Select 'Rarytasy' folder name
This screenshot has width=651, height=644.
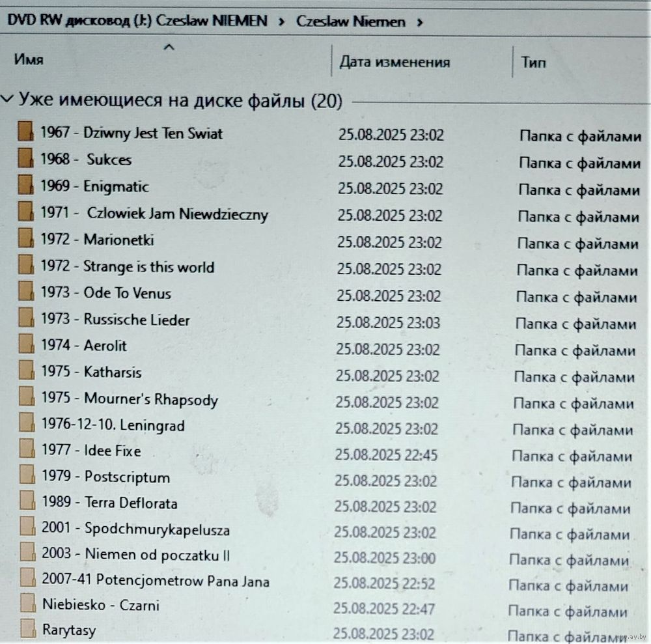tap(69, 630)
